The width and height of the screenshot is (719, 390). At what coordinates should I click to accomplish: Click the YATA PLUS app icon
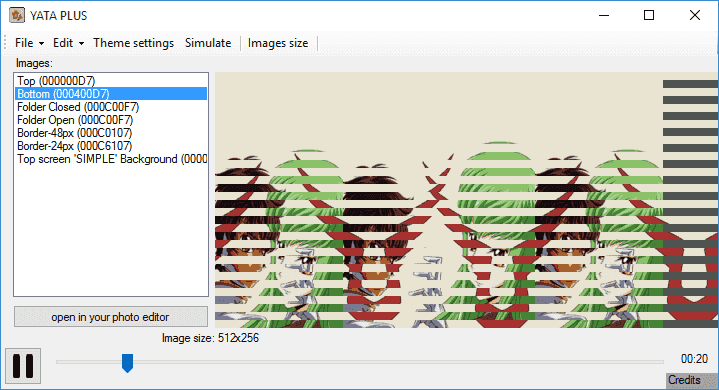tap(17, 15)
